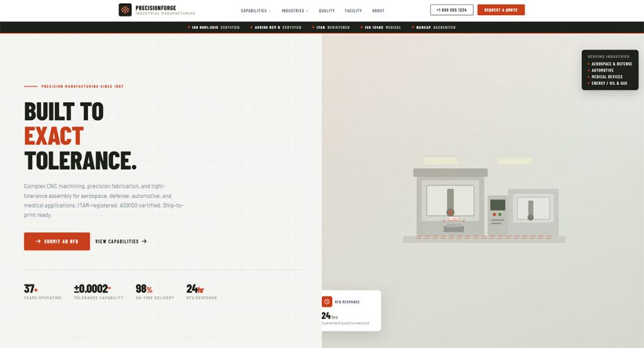
Task: Click the arrow icon inside Submit an RFQ
Action: coord(38,241)
